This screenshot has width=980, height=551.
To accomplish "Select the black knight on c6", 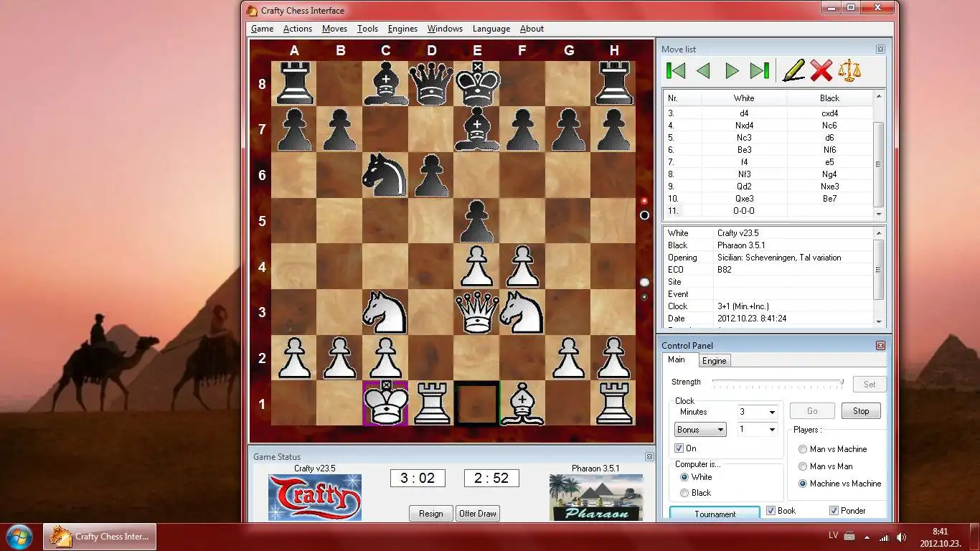I will (x=386, y=175).
